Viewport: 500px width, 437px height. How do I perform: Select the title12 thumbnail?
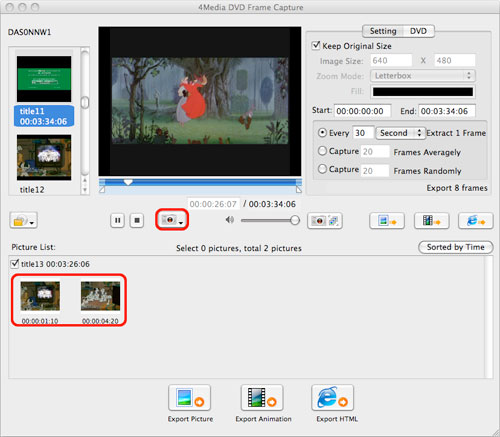coord(44,157)
